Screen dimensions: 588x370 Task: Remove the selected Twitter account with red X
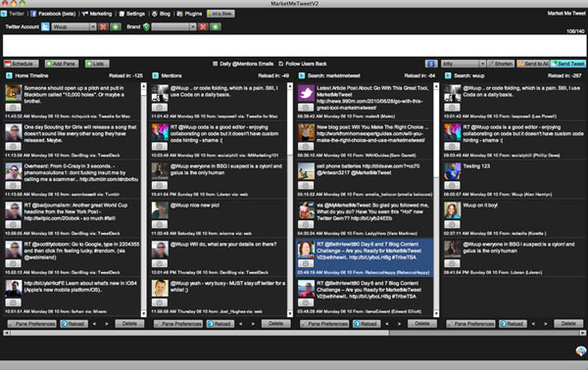tap(103, 26)
